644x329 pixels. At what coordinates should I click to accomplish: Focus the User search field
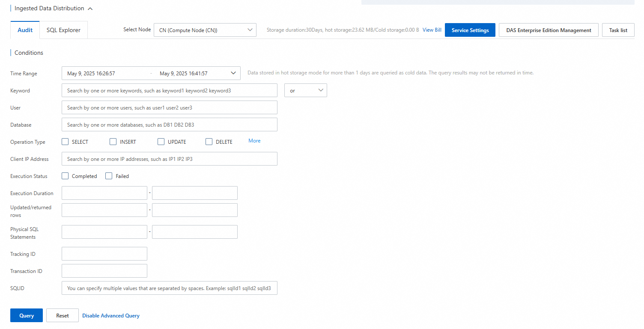tap(170, 107)
